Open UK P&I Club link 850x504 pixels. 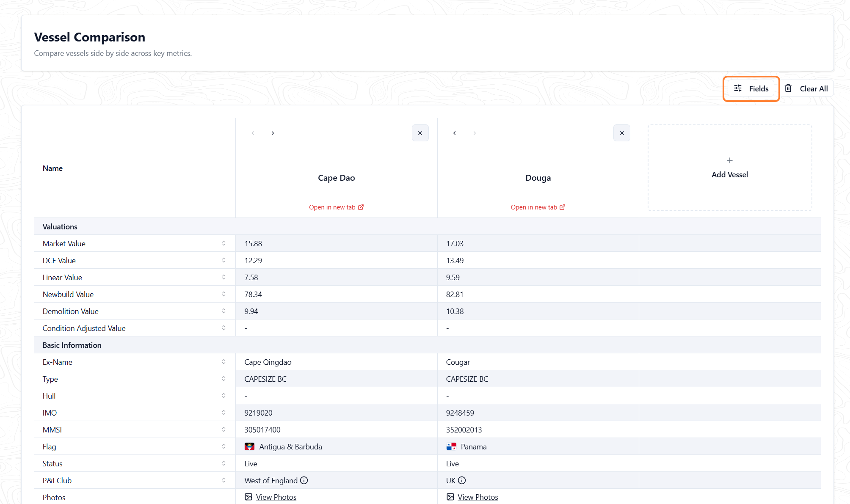[x=450, y=480]
